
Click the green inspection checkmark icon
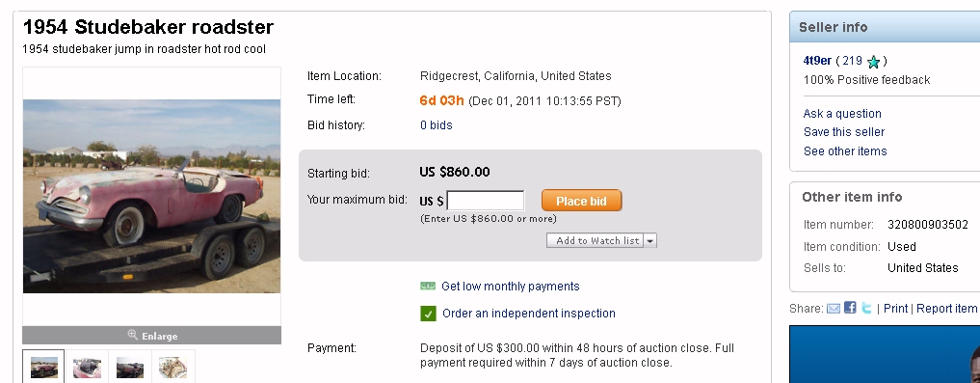(428, 314)
